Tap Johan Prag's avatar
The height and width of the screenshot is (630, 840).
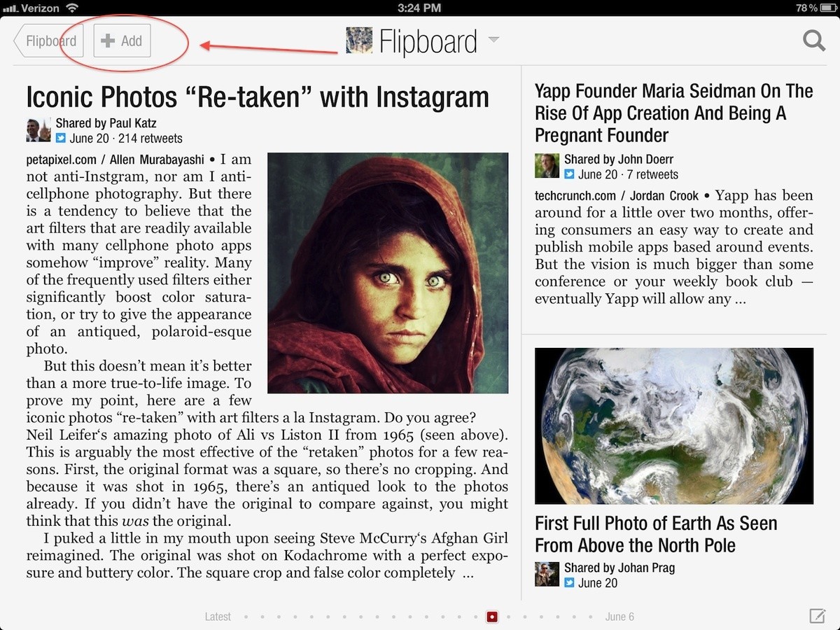pyautogui.click(x=547, y=574)
